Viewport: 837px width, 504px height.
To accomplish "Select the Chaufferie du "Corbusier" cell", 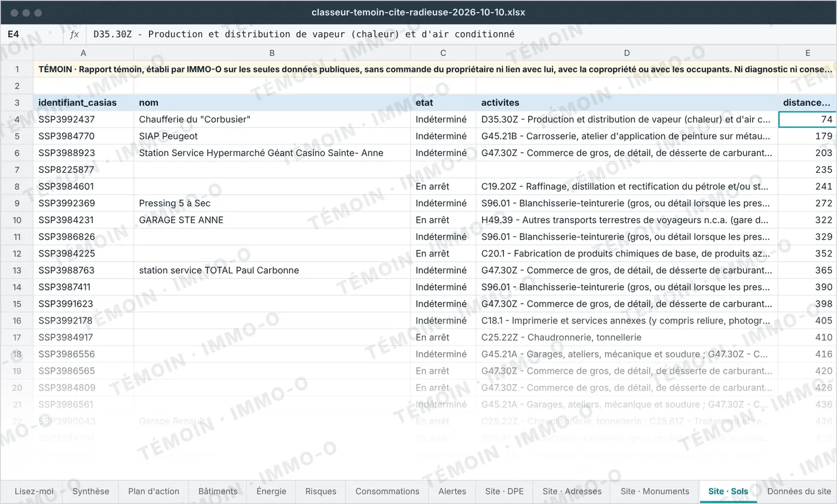I will click(x=272, y=120).
